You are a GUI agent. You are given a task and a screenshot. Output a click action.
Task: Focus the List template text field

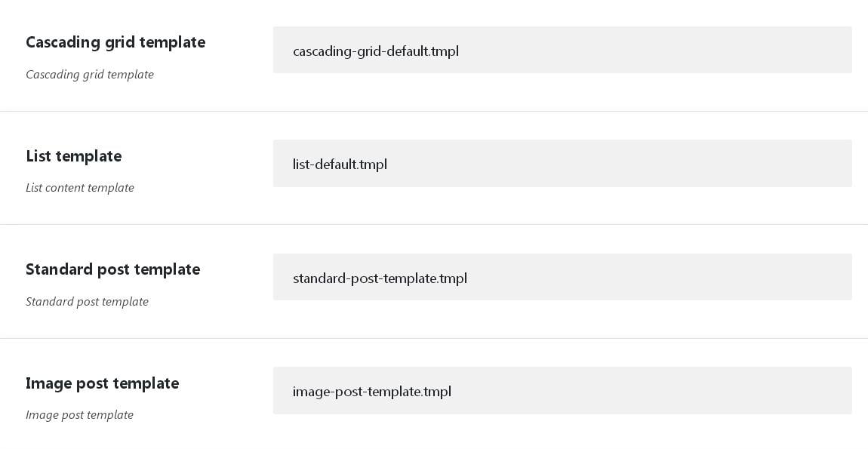562,163
